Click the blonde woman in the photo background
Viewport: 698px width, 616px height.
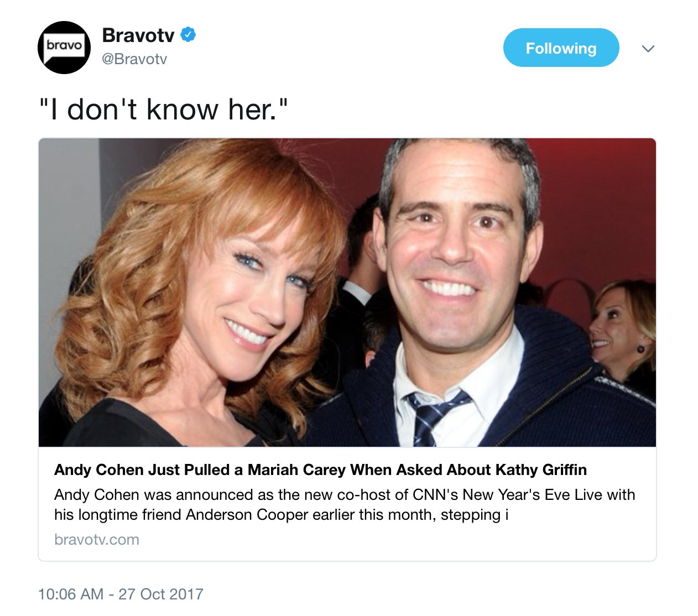[622, 332]
